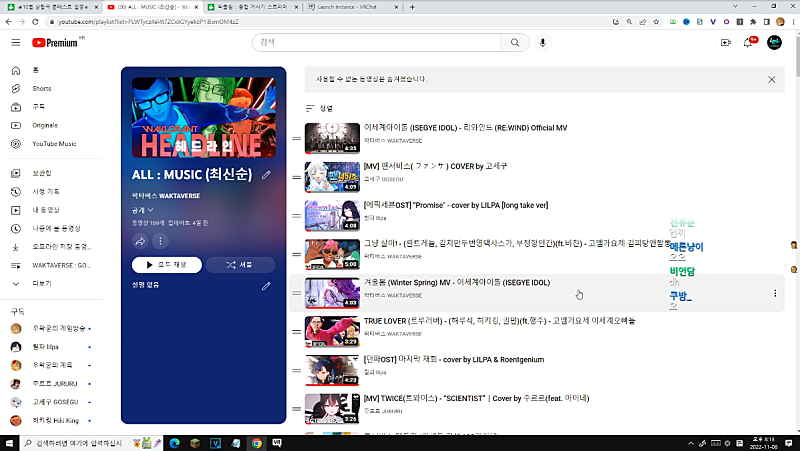Image resolution: width=800 pixels, height=451 pixels.
Task: Open JURURU subscription channel in sidebar
Action: pos(54,384)
